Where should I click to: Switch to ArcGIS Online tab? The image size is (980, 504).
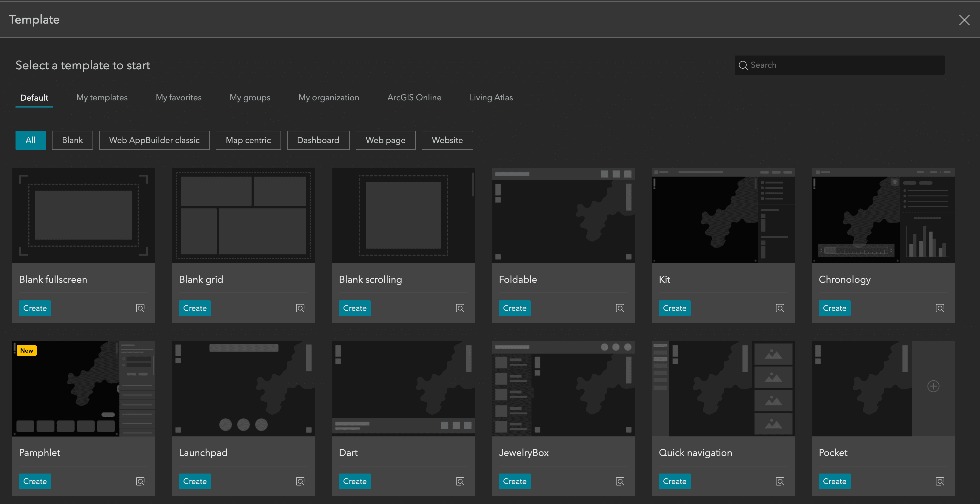(x=414, y=97)
